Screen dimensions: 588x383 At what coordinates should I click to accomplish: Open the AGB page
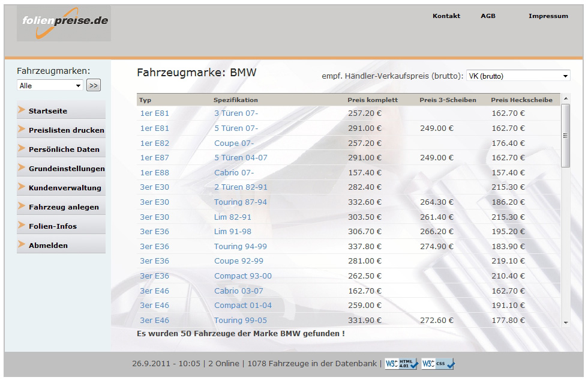coord(488,16)
